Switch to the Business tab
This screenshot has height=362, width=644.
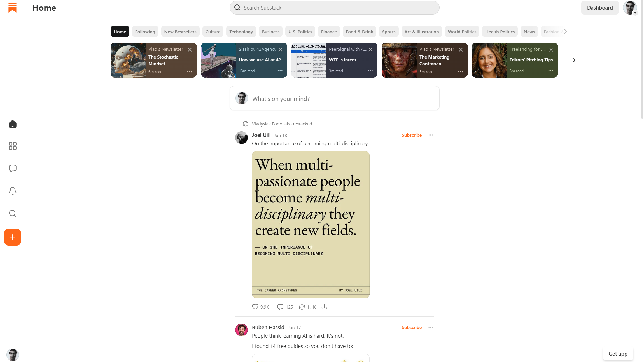click(x=271, y=32)
